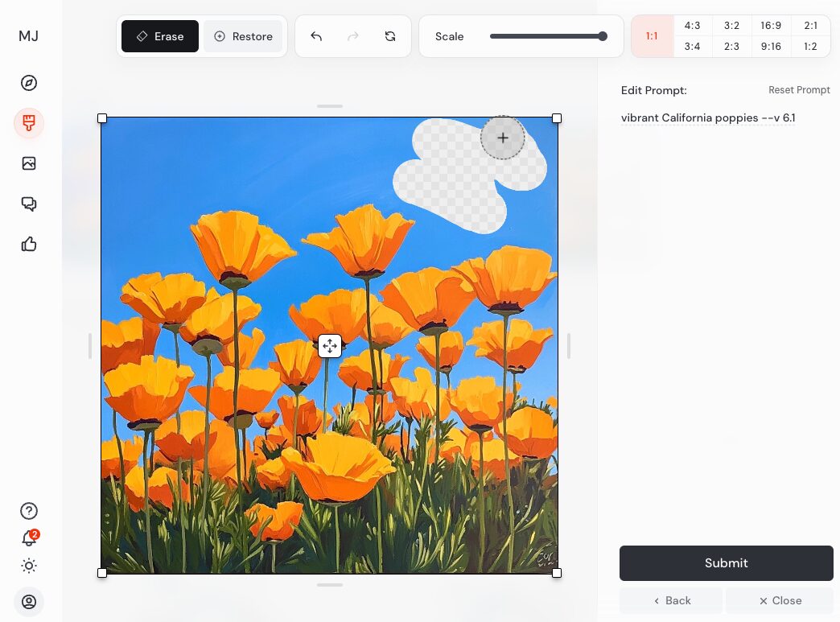
Task: Open the chat bubbles icon in sidebar
Action: pyautogui.click(x=29, y=204)
